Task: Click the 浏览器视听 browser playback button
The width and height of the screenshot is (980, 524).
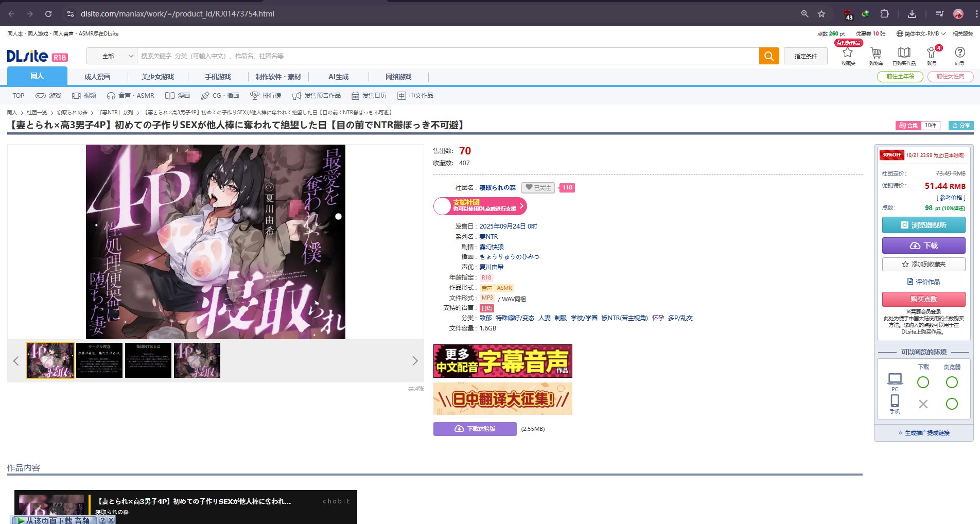Action: [x=923, y=225]
